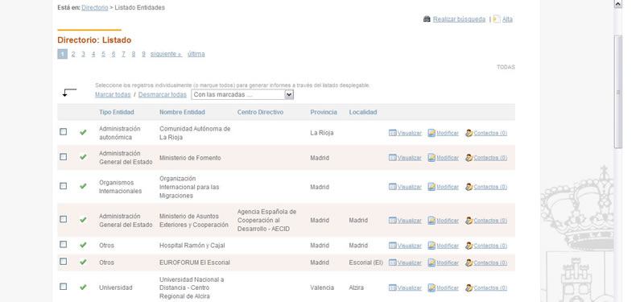Click Modificar icon for Universidad Nacional a Distancia
This screenshot has height=302, width=644.
coord(431,288)
